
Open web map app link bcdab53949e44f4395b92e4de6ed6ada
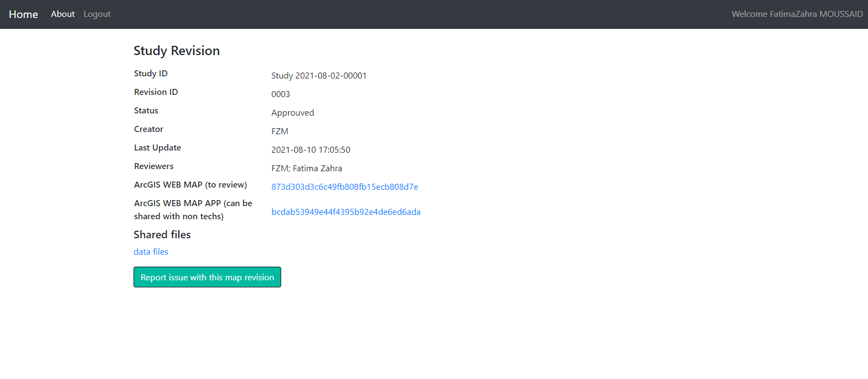point(346,212)
